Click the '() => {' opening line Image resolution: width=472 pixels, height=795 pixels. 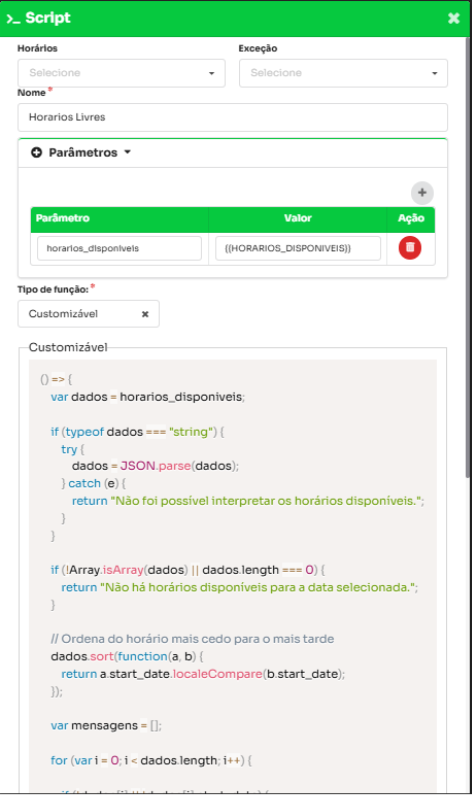56,379
